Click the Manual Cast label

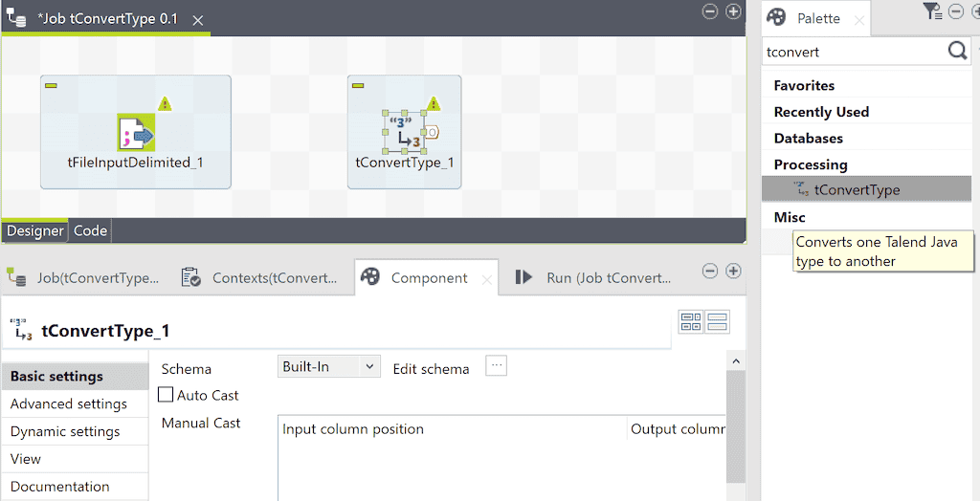[201, 423]
